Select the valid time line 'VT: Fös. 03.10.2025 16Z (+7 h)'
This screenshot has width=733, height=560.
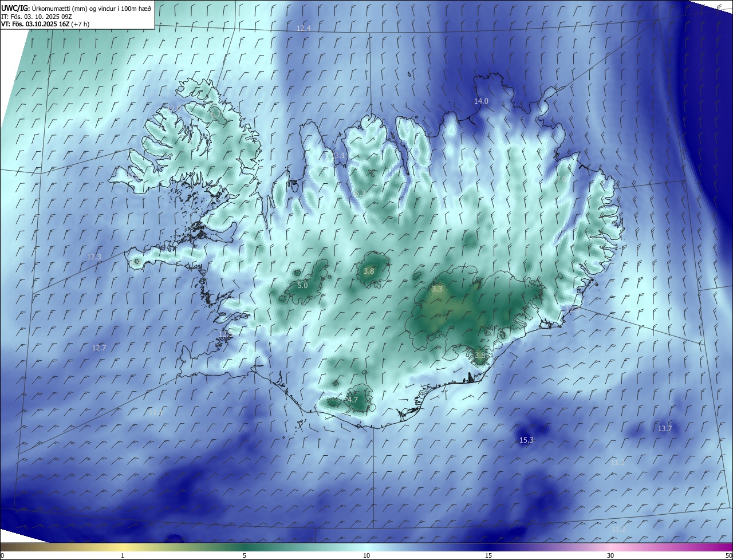coord(45,25)
